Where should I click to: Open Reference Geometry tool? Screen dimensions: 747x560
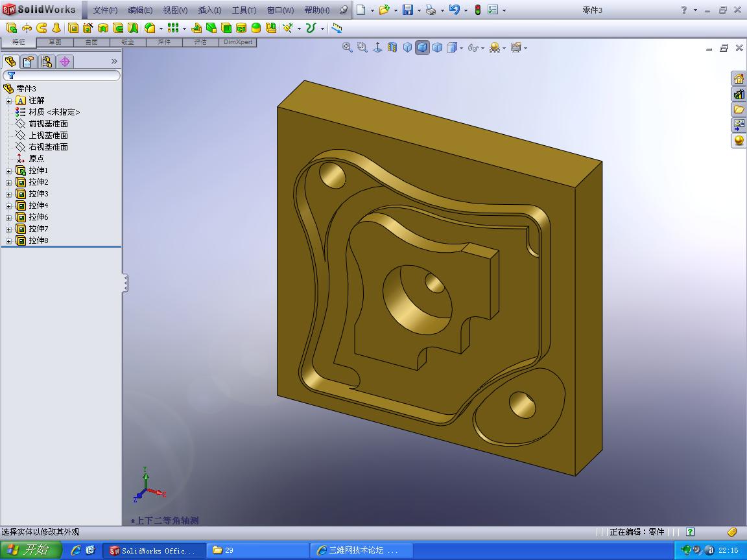[288, 28]
